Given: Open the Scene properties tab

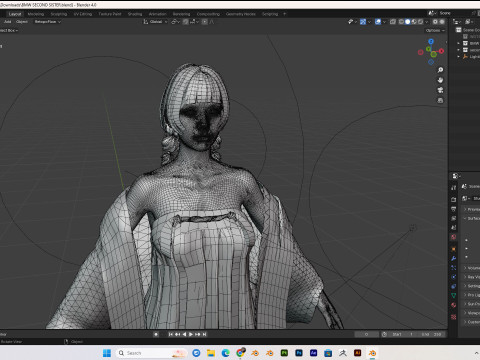Looking at the screenshot, I should coord(454,228).
